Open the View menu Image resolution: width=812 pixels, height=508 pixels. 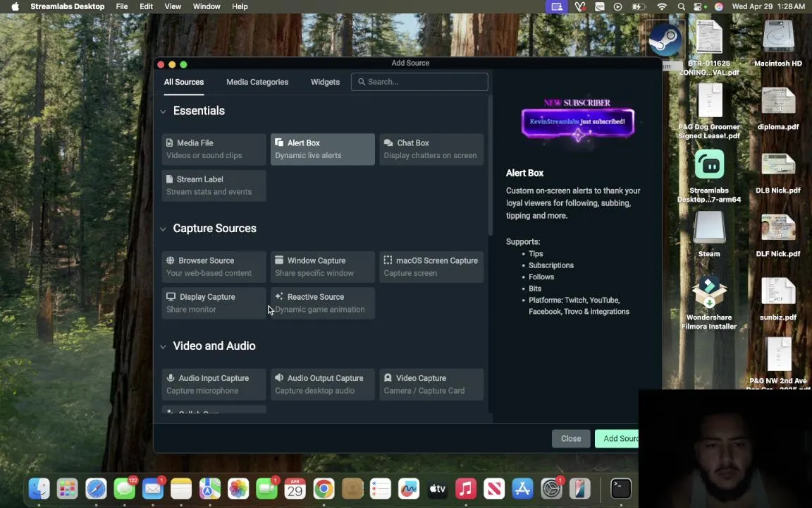[173, 7]
